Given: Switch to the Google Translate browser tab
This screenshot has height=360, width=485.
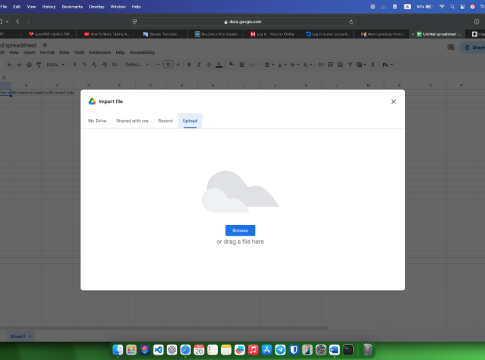Looking at the screenshot, I should click(x=160, y=34).
